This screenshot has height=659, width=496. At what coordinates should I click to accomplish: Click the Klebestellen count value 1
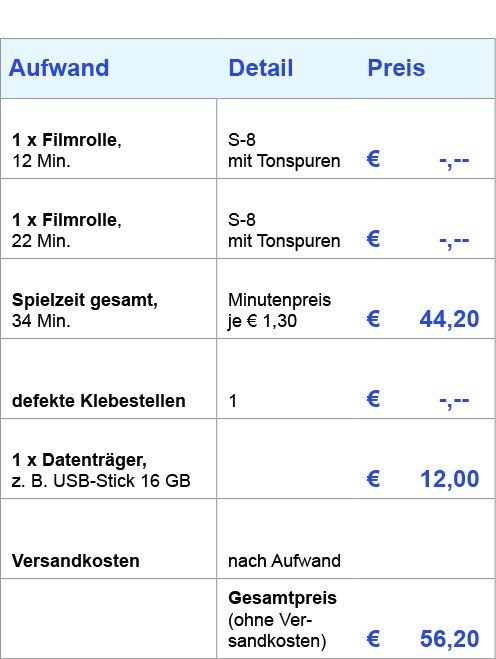[233, 401]
